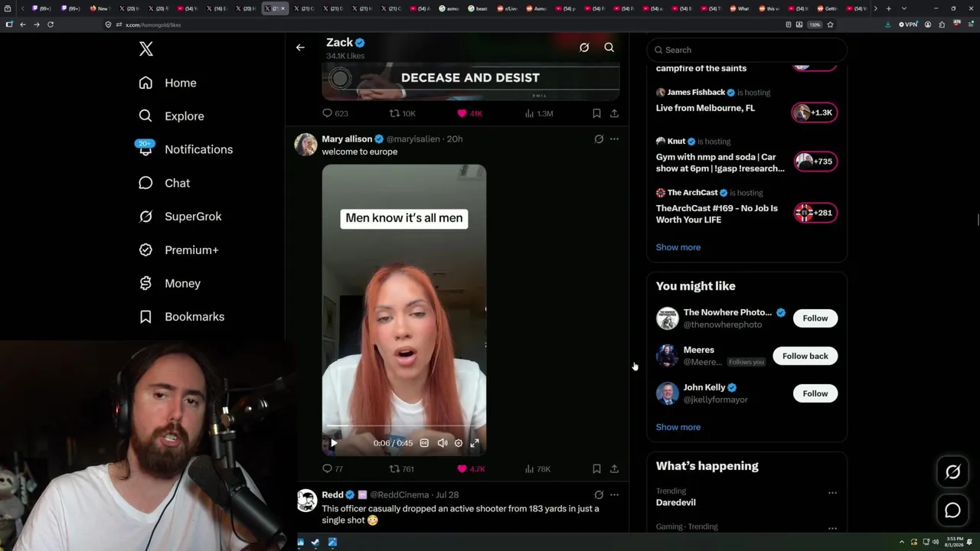
Task: Reload the page in the browser
Action: (51, 24)
